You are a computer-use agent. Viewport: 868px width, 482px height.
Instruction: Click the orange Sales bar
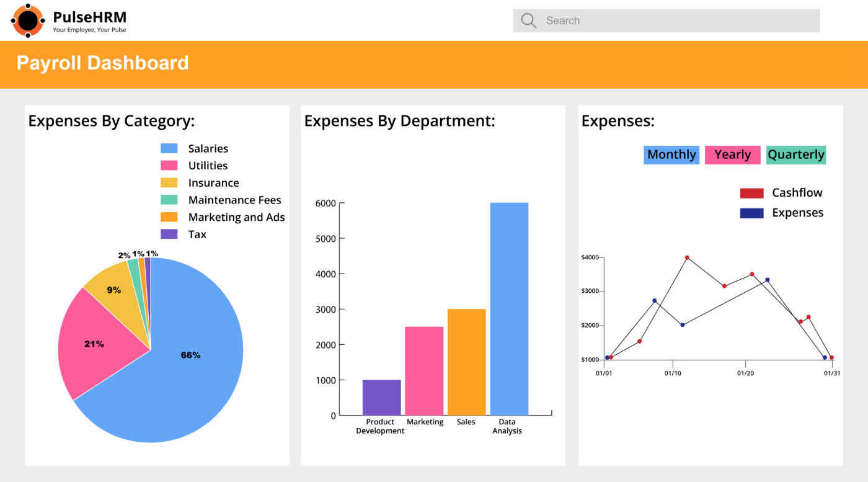click(x=466, y=362)
